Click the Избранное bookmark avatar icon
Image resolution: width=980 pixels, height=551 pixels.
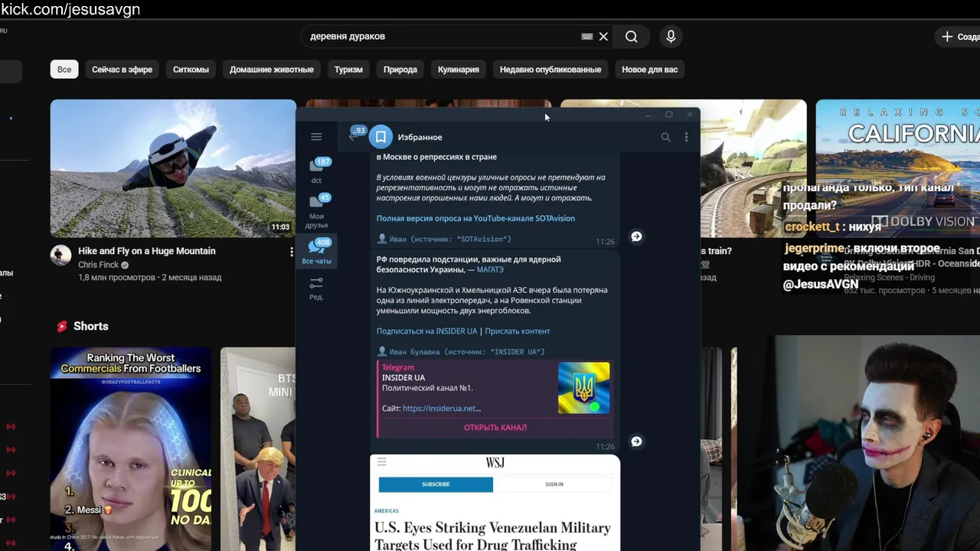click(x=381, y=137)
